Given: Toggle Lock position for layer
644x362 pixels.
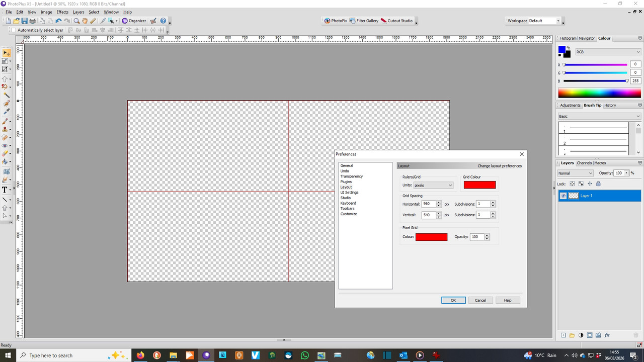Looking at the screenshot, I should coord(590,184).
